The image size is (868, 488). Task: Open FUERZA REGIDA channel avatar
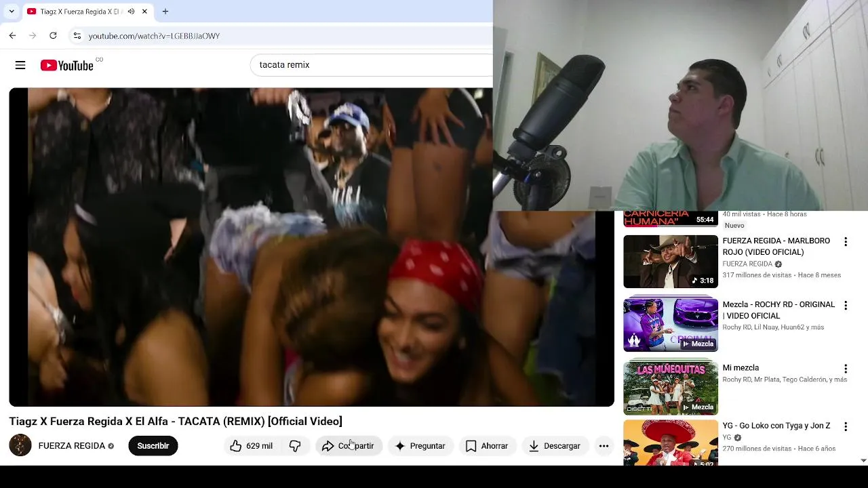[x=20, y=445]
